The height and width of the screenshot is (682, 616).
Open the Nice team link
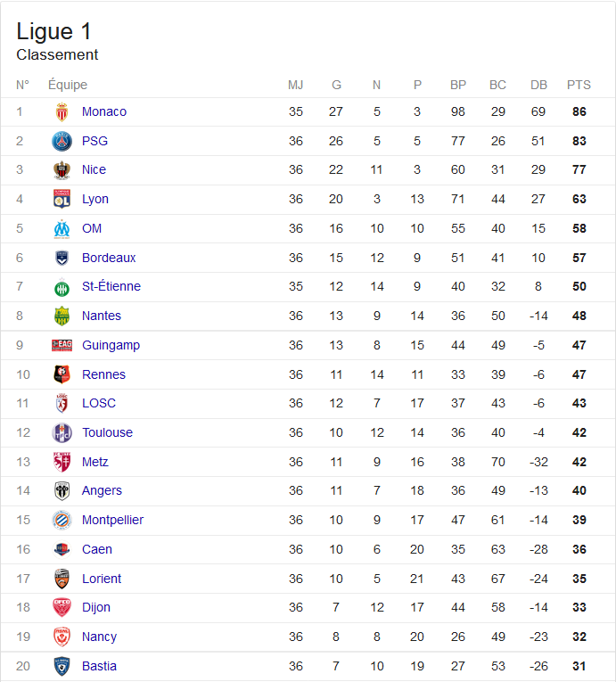tap(94, 169)
